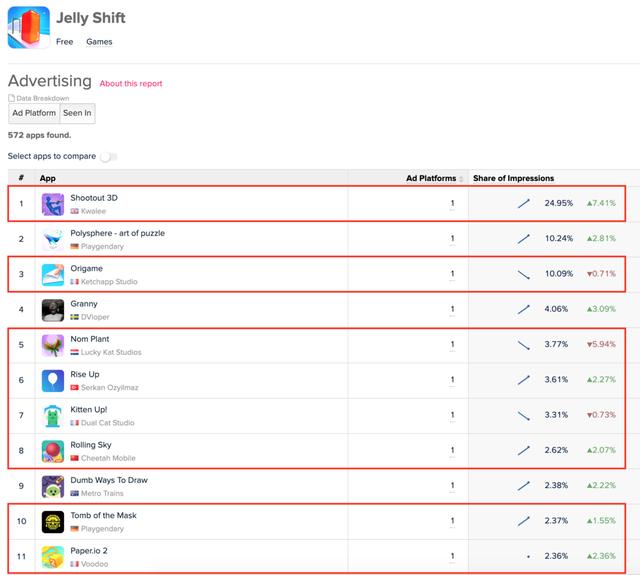This screenshot has width=640, height=575.
Task: Switch to the Ad Platform breakdown tab
Action: [x=34, y=113]
